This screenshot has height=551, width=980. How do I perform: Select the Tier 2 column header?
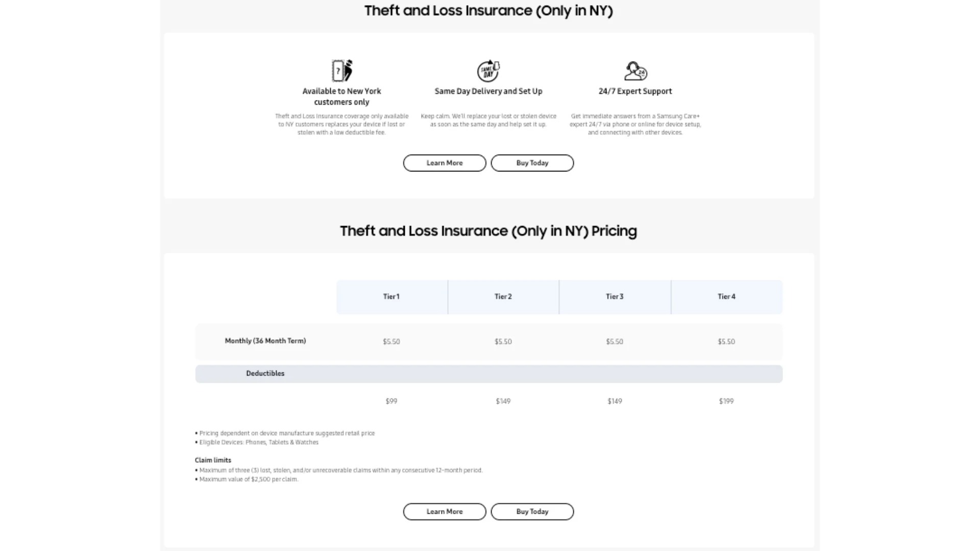click(x=503, y=297)
